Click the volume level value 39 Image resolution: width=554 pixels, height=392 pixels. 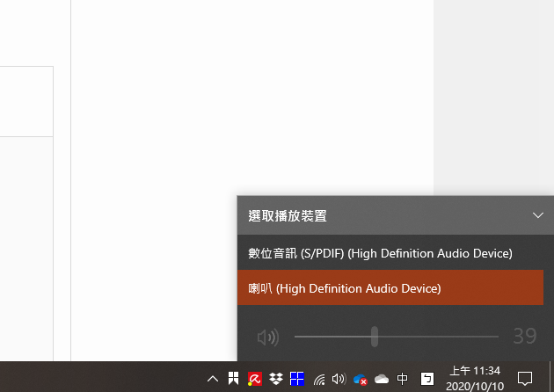point(525,337)
